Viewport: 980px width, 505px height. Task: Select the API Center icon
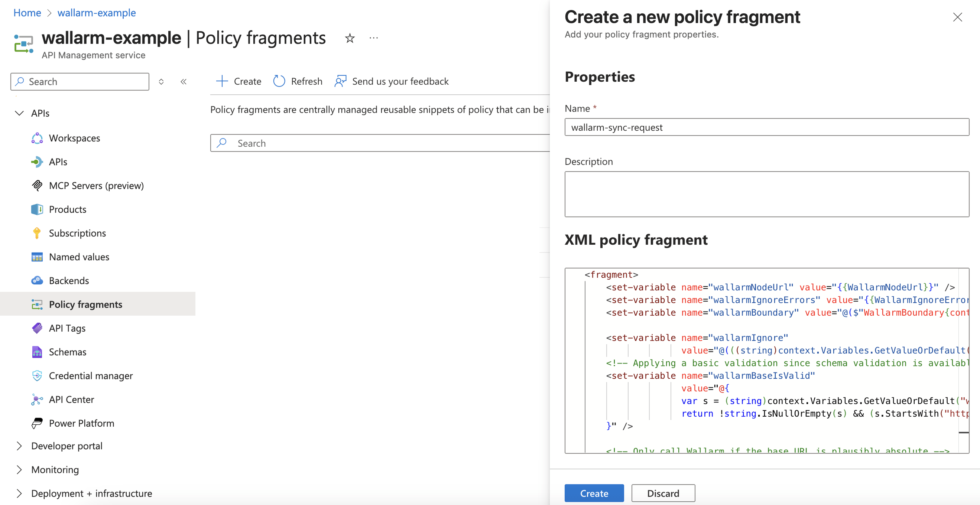37,399
